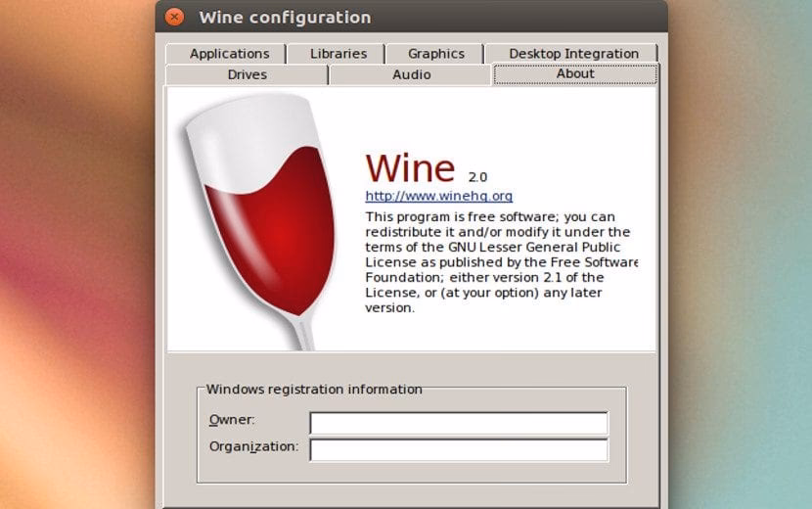
Task: Click the Wine configuration window title
Action: pos(285,18)
